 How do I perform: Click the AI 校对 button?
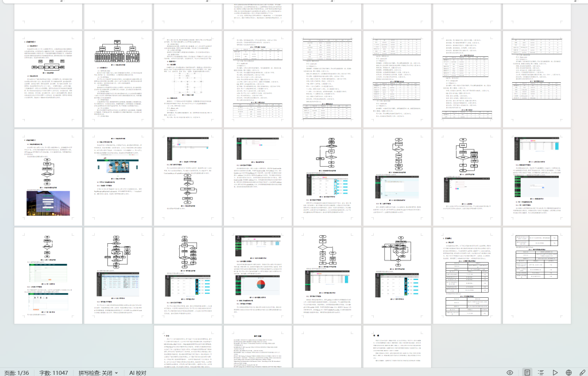point(138,373)
